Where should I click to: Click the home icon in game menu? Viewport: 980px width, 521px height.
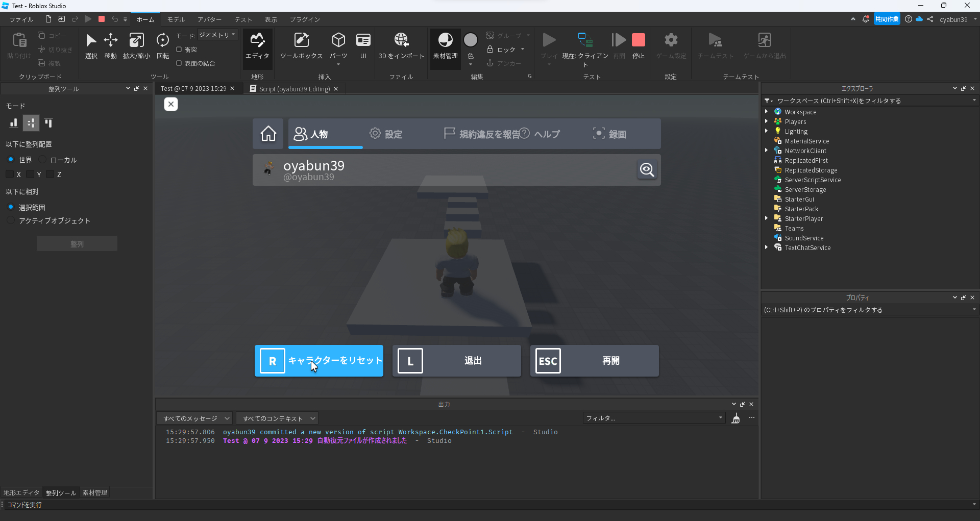point(268,134)
